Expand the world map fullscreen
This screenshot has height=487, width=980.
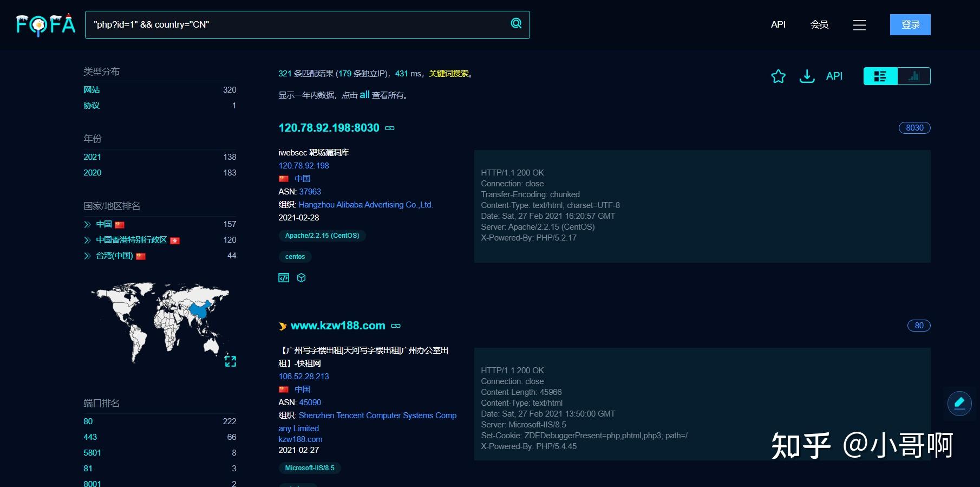click(230, 361)
